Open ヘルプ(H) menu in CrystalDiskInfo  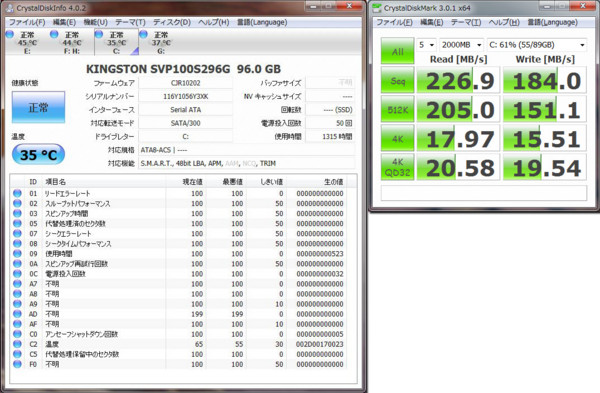[214, 22]
